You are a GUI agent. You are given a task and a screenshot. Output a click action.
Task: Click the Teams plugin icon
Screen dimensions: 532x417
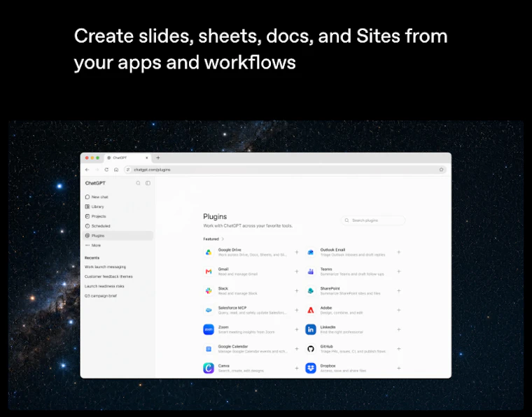point(311,271)
